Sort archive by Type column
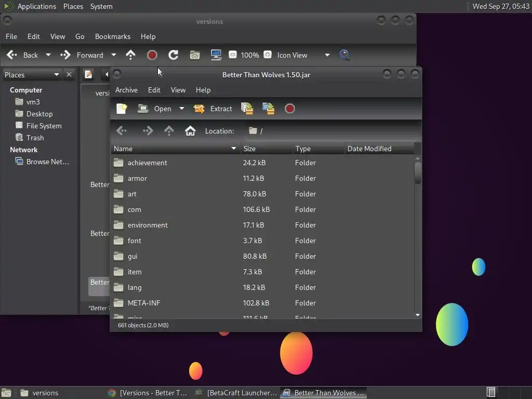The image size is (532, 399). click(x=318, y=149)
